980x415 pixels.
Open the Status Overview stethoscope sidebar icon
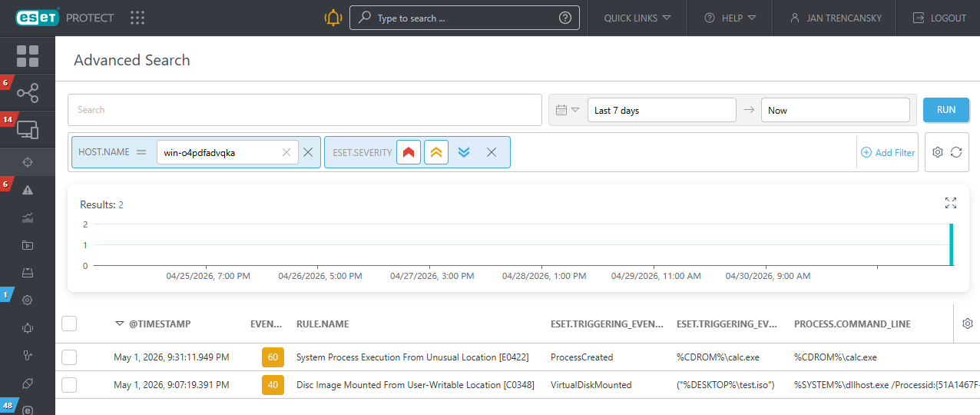[x=28, y=356]
